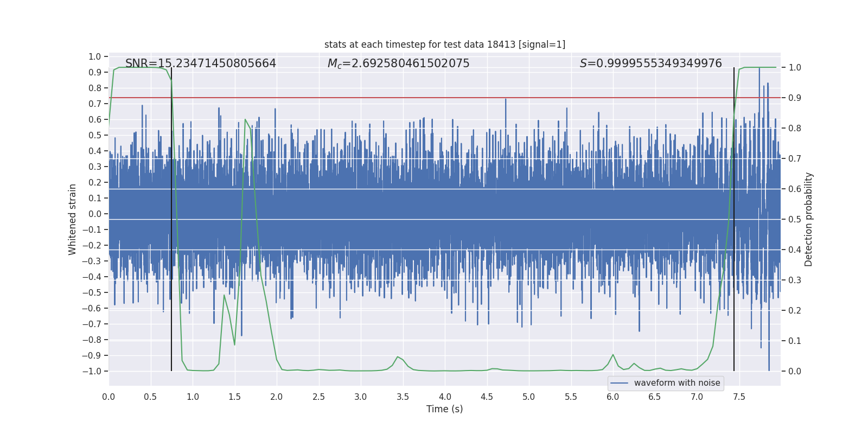
Task: Click Whitened strain tick label −0.6
Action: point(92,308)
